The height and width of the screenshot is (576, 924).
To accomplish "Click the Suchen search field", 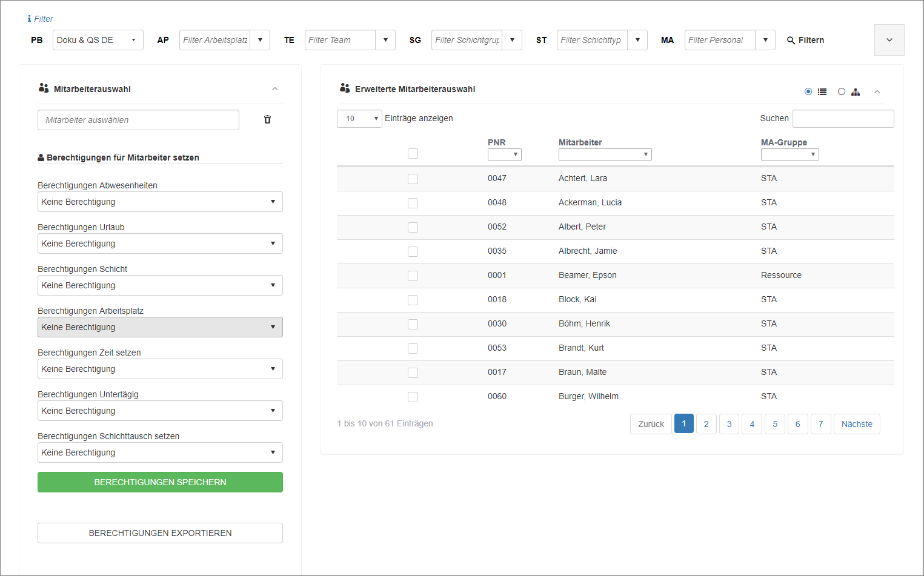I will [x=843, y=119].
